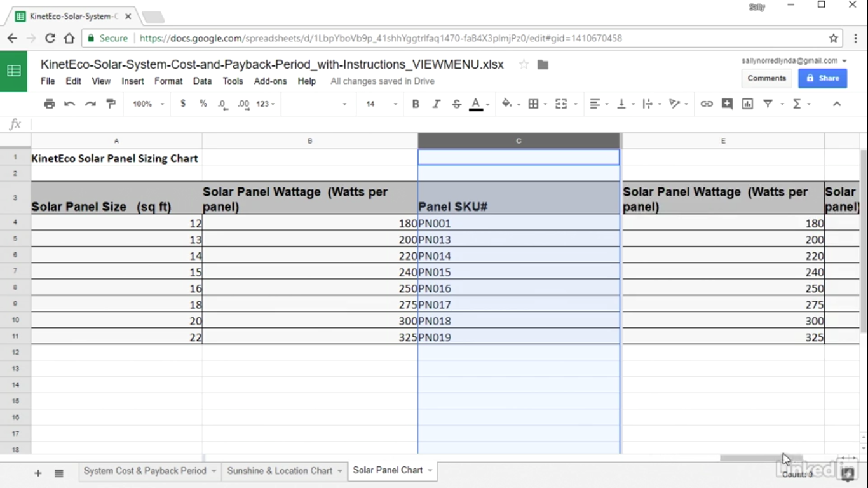This screenshot has width=868, height=488.
Task: Reload the browser page
Action: 50,38
